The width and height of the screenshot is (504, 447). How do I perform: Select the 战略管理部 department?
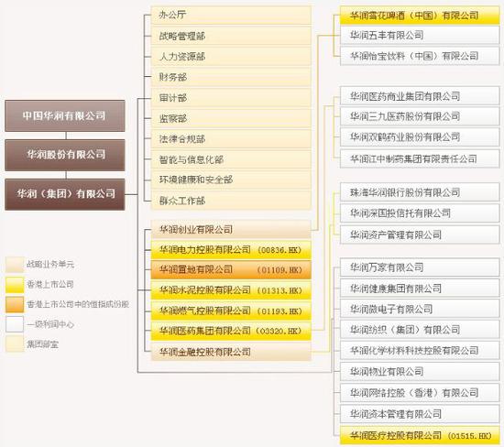click(231, 36)
